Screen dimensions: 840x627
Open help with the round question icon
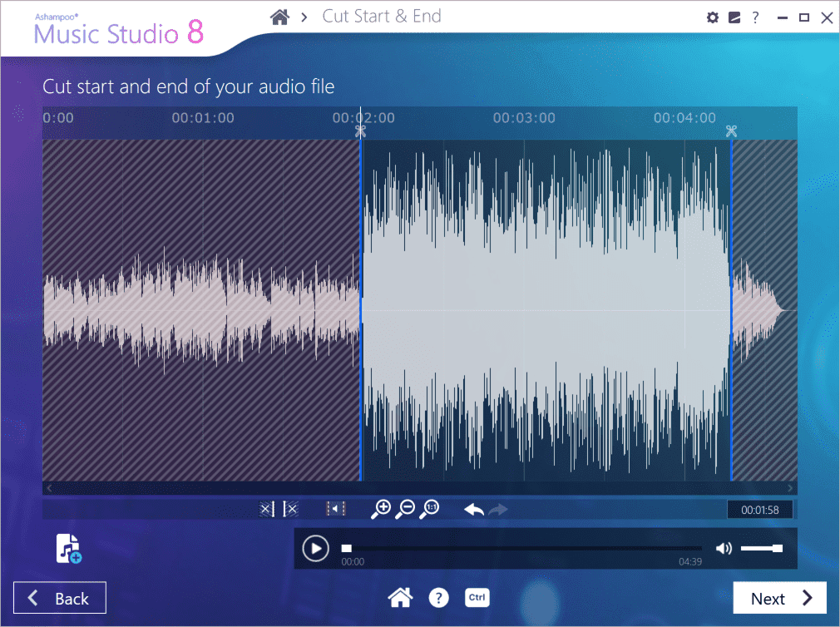point(439,598)
